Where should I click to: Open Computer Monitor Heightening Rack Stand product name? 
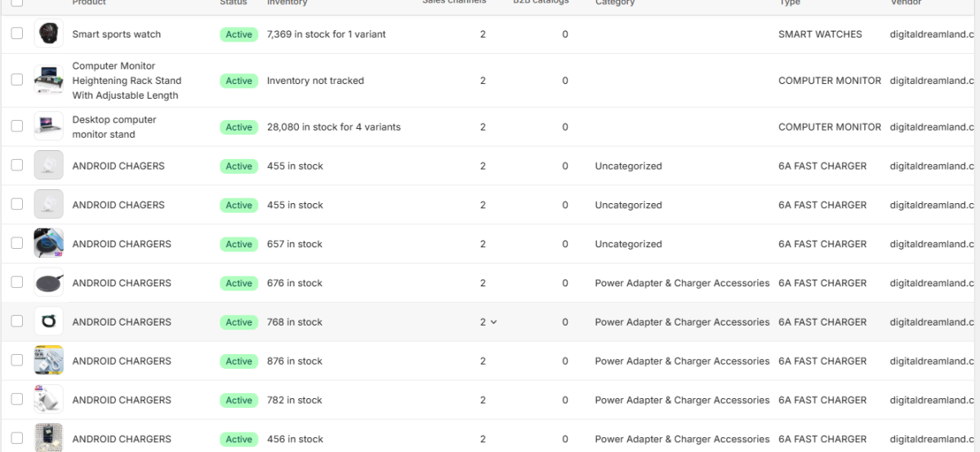point(127,81)
